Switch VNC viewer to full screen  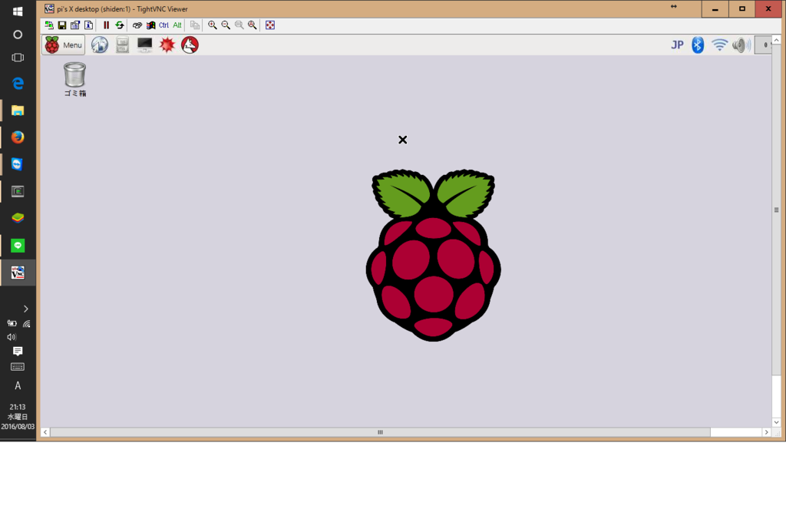[x=270, y=25]
